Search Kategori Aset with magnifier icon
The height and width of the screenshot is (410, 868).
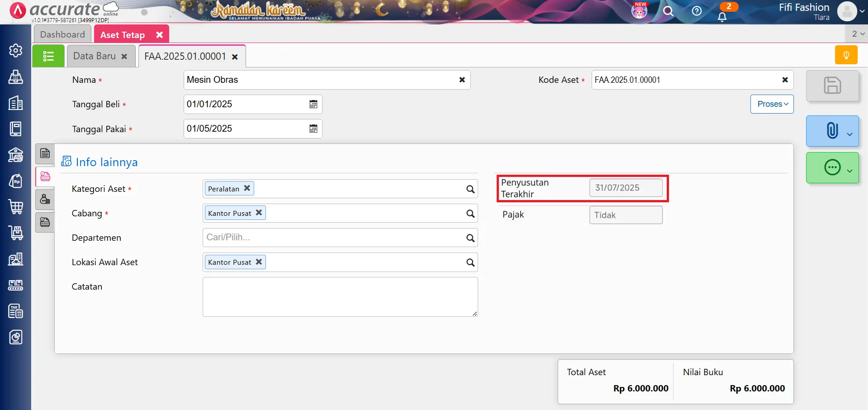pyautogui.click(x=470, y=189)
